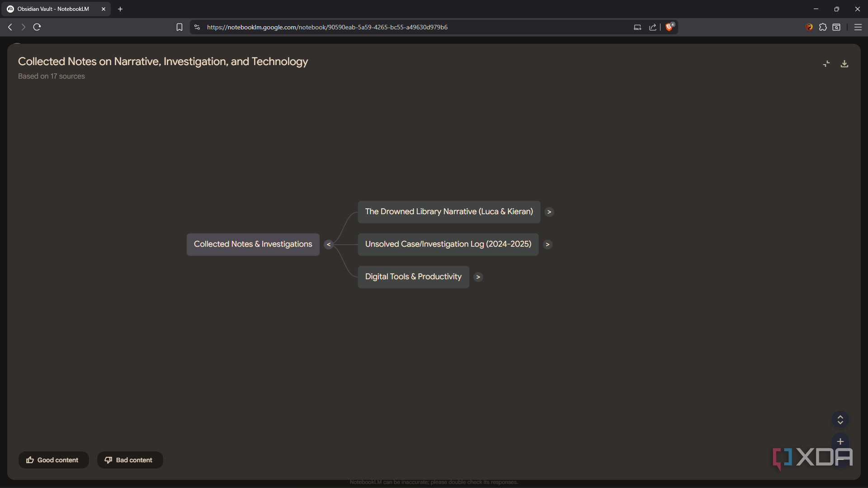This screenshot has height=488, width=868.
Task: Click the install app icon in address bar
Action: coord(637,27)
